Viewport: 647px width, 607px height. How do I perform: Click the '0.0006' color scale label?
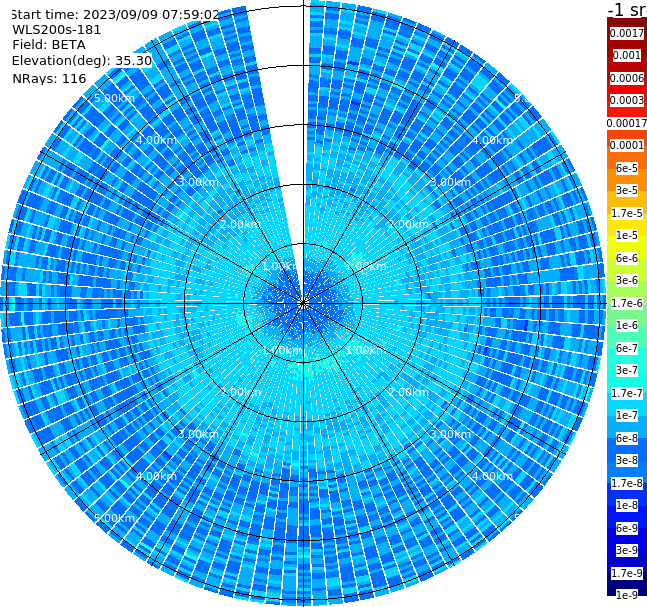(x=627, y=78)
